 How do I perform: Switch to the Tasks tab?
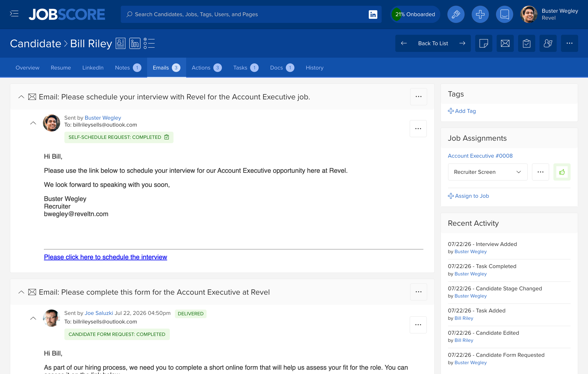pyautogui.click(x=246, y=68)
